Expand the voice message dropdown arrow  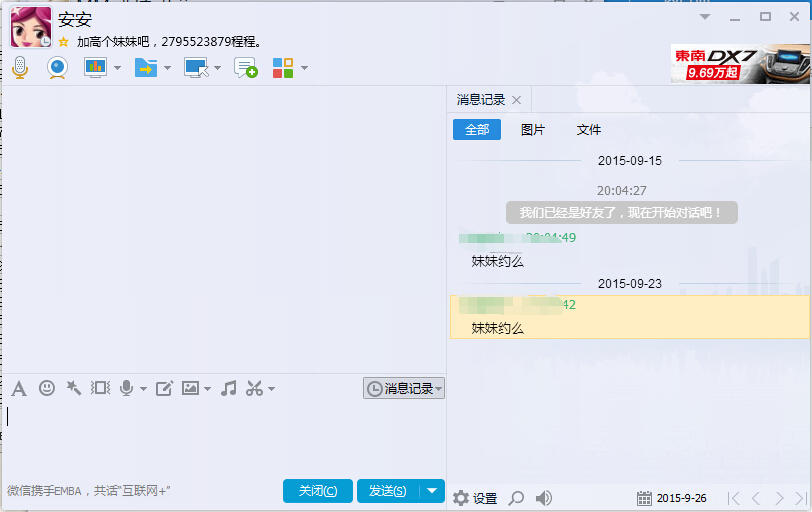coord(143,389)
